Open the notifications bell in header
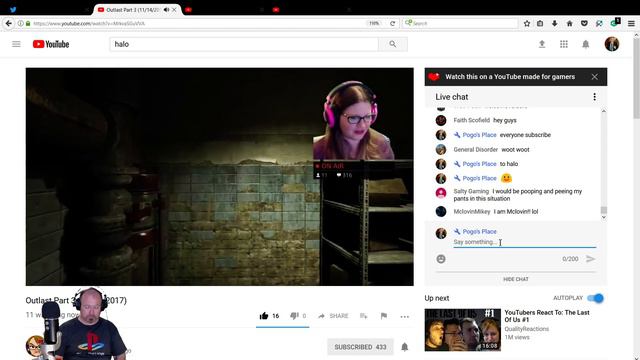Viewport: 640px width, 360px height. tap(586, 44)
